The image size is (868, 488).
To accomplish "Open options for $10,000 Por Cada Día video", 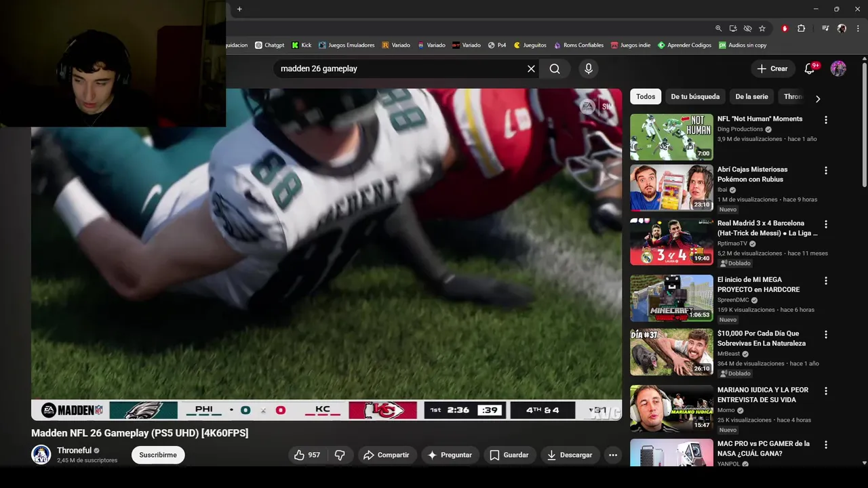I will 825,335.
